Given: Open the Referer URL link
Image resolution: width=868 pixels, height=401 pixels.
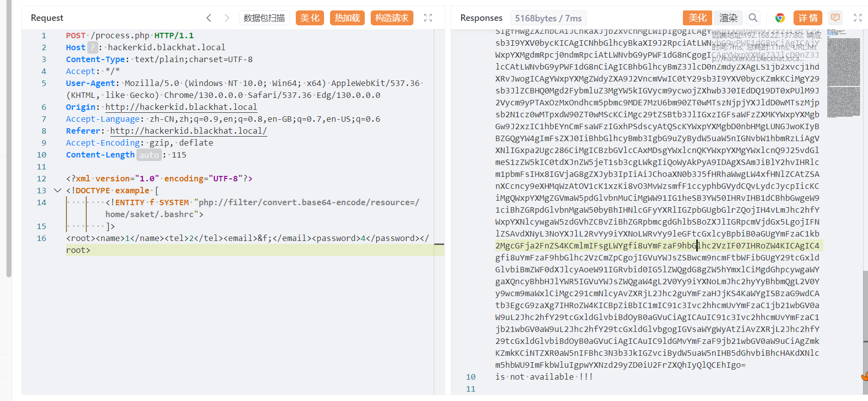Looking at the screenshot, I should [x=189, y=131].
